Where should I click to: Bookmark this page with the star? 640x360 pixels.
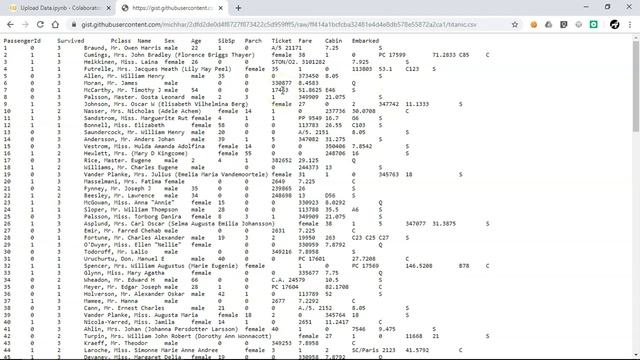click(x=515, y=24)
